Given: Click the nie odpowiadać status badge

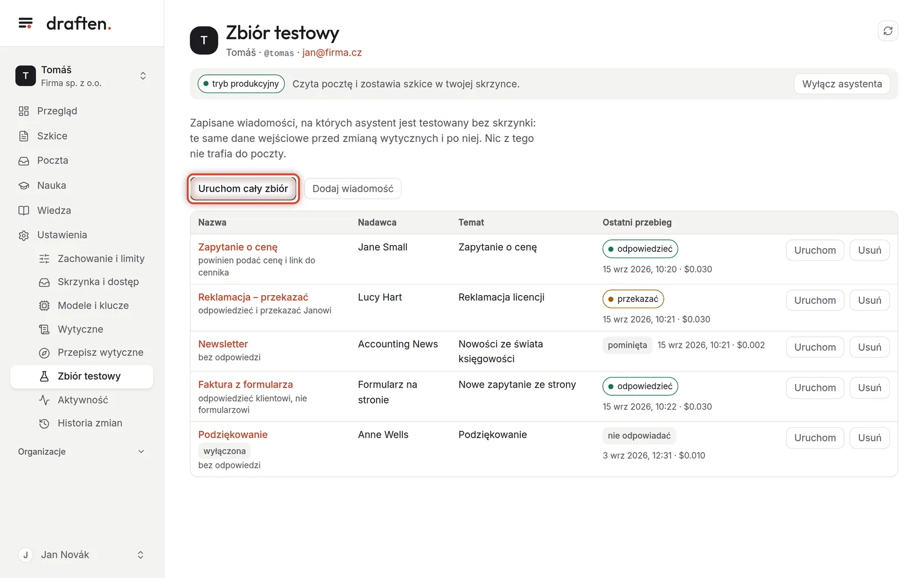Looking at the screenshot, I should (639, 436).
